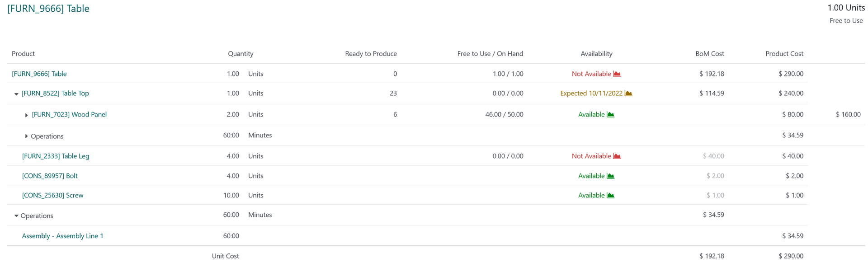The height and width of the screenshot is (272, 868).
Task: Open forecast chart icon for Table Top
Action: [x=628, y=94]
